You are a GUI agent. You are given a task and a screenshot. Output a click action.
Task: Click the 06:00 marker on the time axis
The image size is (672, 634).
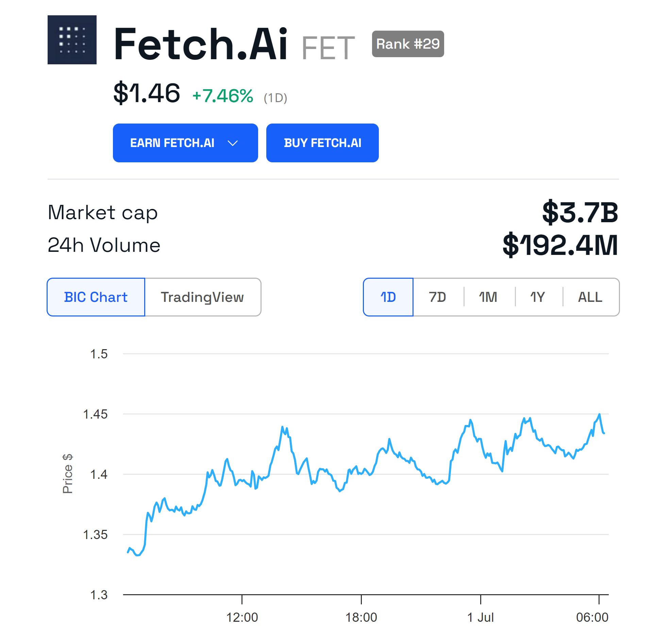click(592, 617)
